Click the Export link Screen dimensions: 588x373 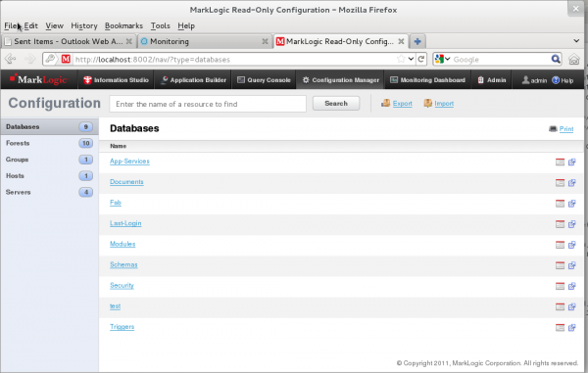[403, 104]
